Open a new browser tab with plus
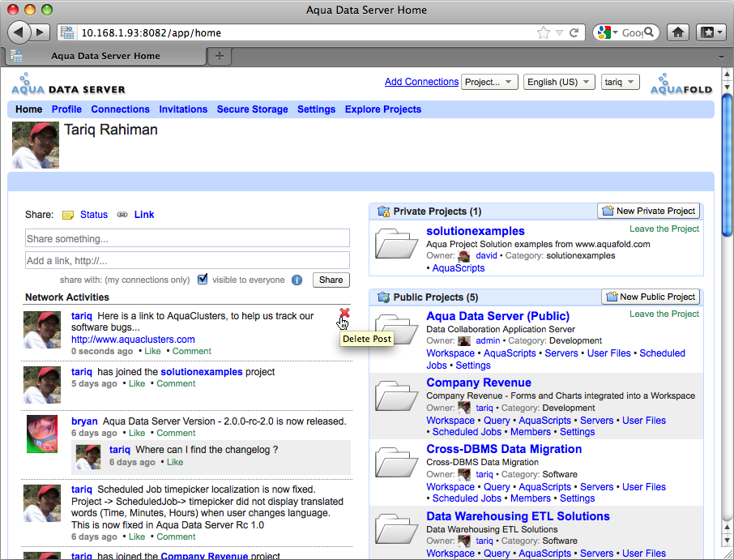The height and width of the screenshot is (560, 734). [219, 56]
